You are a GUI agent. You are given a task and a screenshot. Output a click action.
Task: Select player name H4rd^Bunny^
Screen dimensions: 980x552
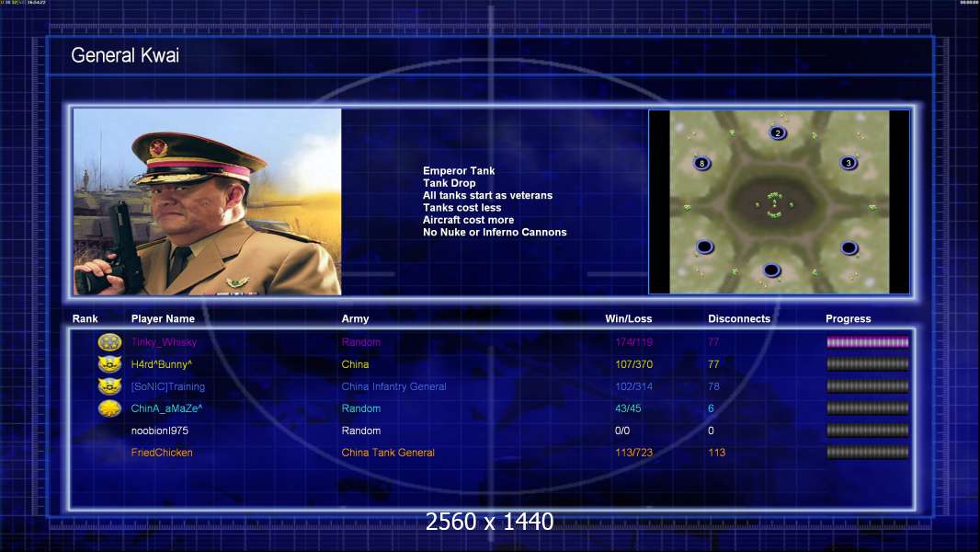161,363
